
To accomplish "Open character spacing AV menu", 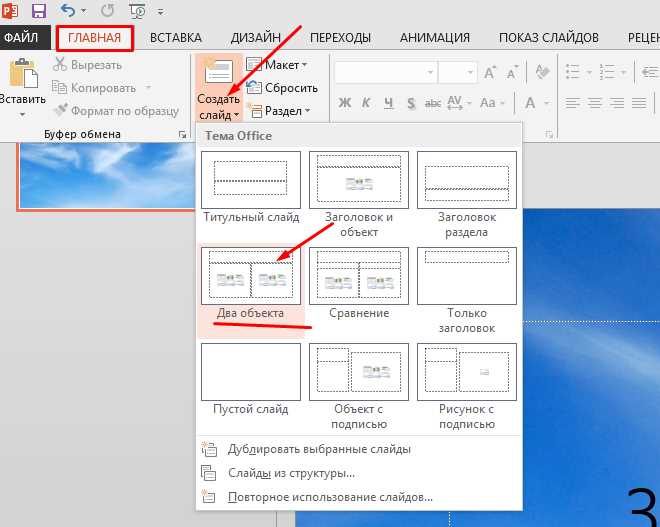I will pyautogui.click(x=459, y=102).
